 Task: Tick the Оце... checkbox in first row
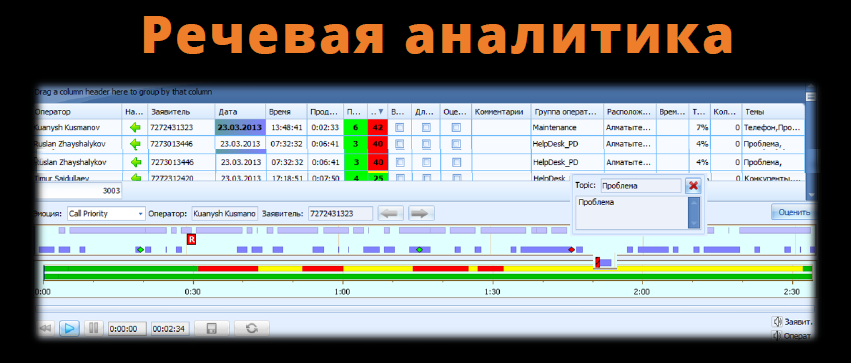tap(456, 128)
